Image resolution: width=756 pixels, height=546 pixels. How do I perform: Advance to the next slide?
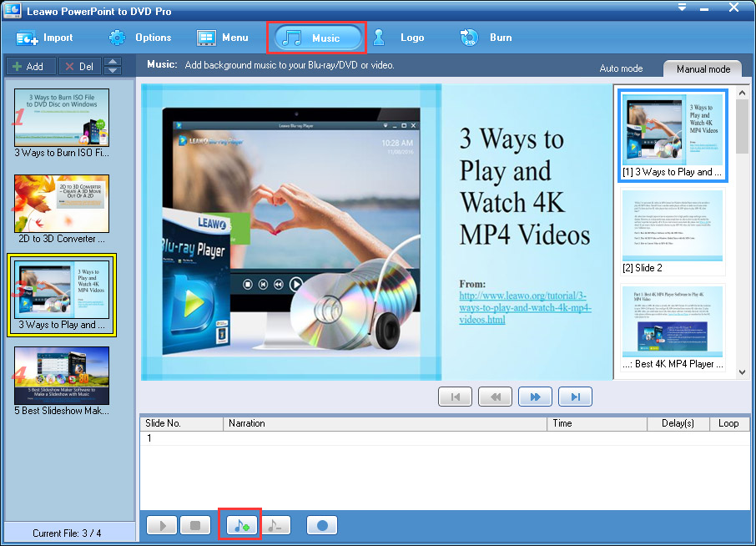coord(535,397)
